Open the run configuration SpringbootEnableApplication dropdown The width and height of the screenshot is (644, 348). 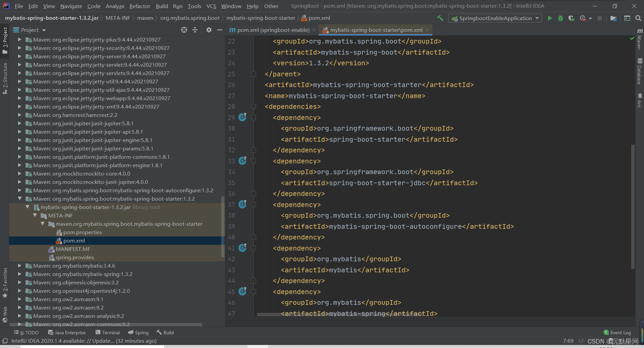pyautogui.click(x=495, y=18)
